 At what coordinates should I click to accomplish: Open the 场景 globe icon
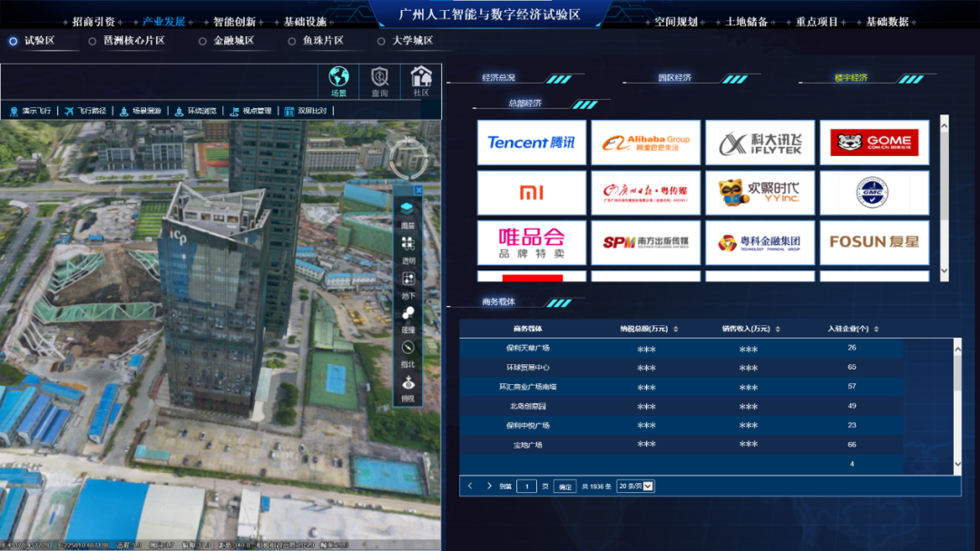[338, 82]
